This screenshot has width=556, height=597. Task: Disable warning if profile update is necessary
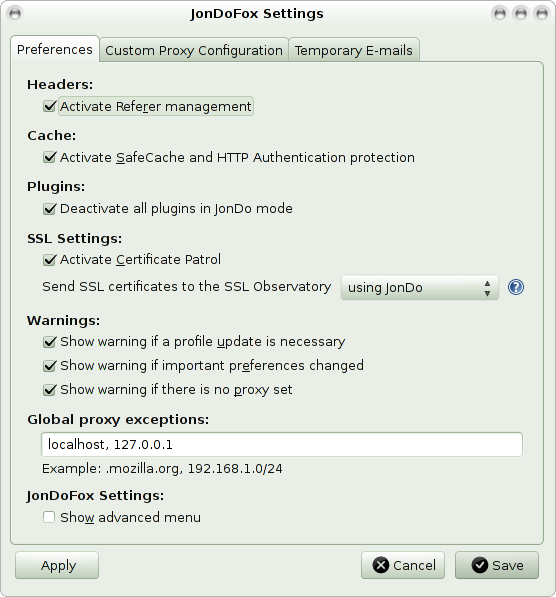[50, 342]
